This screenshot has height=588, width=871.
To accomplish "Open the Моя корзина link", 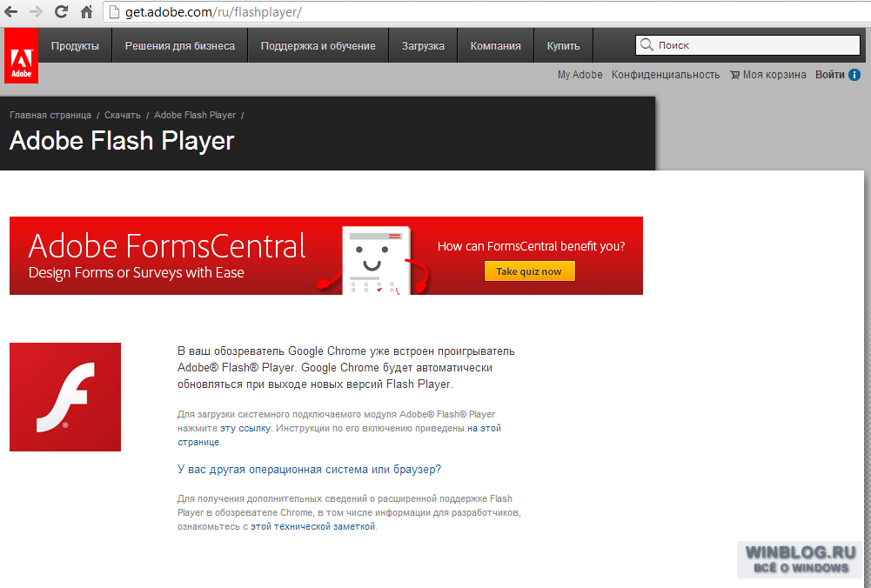I will (x=774, y=75).
